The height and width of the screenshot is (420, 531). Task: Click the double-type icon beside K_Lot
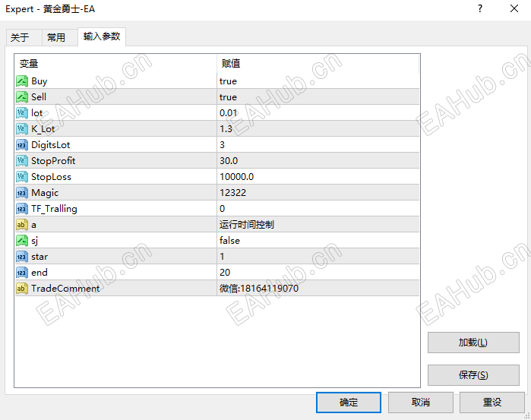click(x=22, y=129)
